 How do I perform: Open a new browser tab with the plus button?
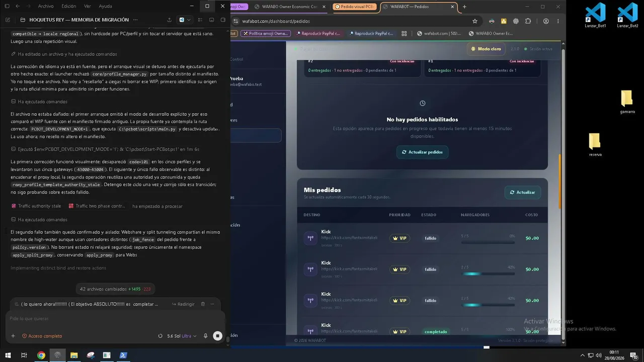pos(464,7)
